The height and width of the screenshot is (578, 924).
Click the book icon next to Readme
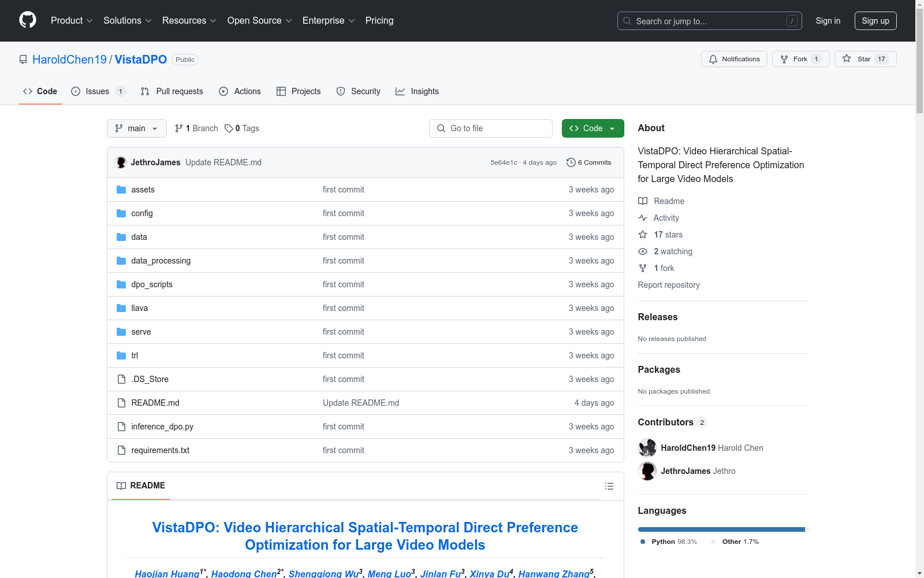click(643, 201)
